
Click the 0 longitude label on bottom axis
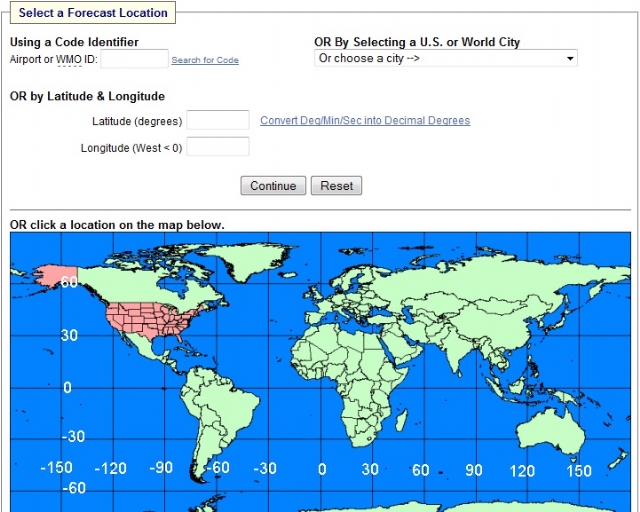click(x=322, y=469)
